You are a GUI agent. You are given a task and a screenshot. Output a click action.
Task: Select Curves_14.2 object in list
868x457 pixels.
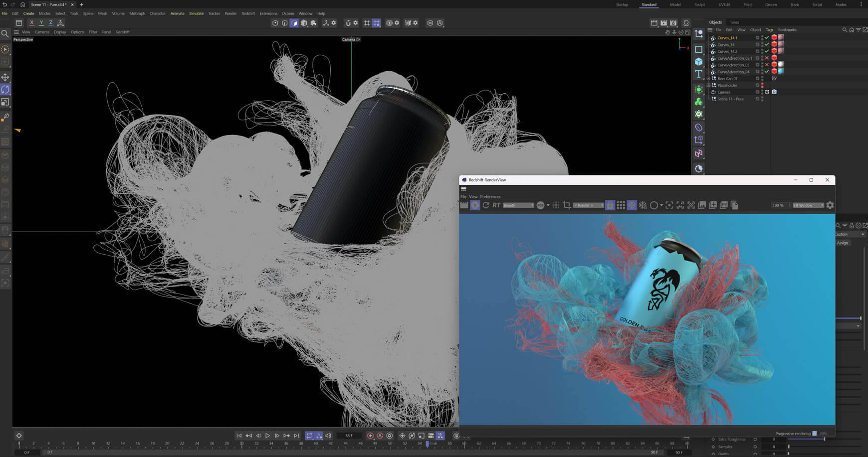click(x=727, y=51)
